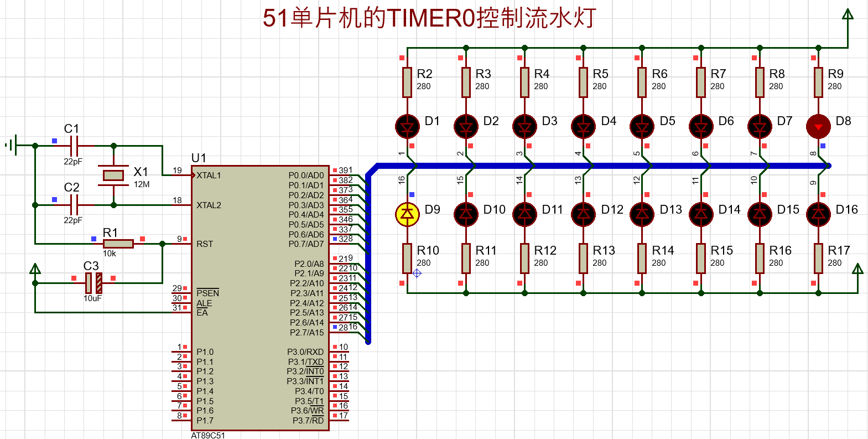This screenshot has width=868, height=439.
Task: Click LED D6 symbol
Action: [701, 126]
